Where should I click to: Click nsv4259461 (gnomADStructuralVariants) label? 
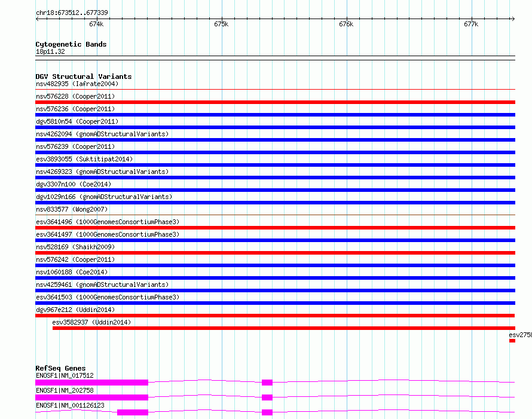coord(102,285)
